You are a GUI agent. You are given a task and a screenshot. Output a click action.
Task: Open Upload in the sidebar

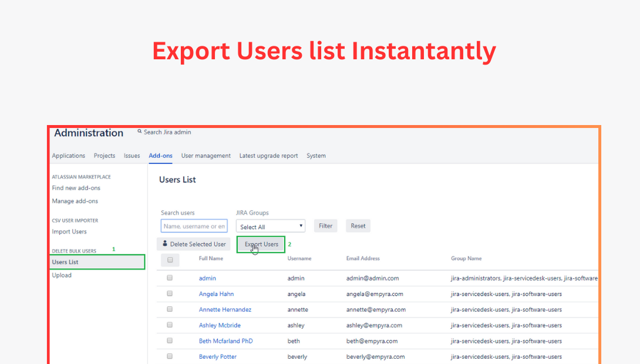click(x=62, y=275)
